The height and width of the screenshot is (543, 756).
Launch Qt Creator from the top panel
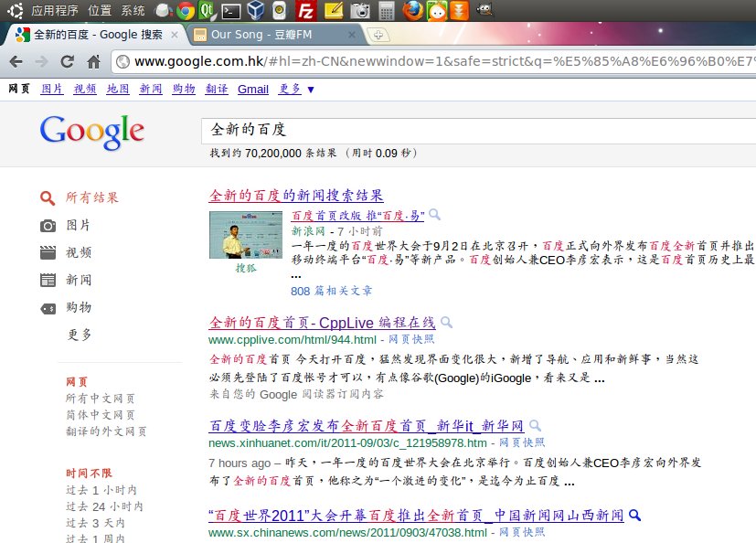[208, 10]
